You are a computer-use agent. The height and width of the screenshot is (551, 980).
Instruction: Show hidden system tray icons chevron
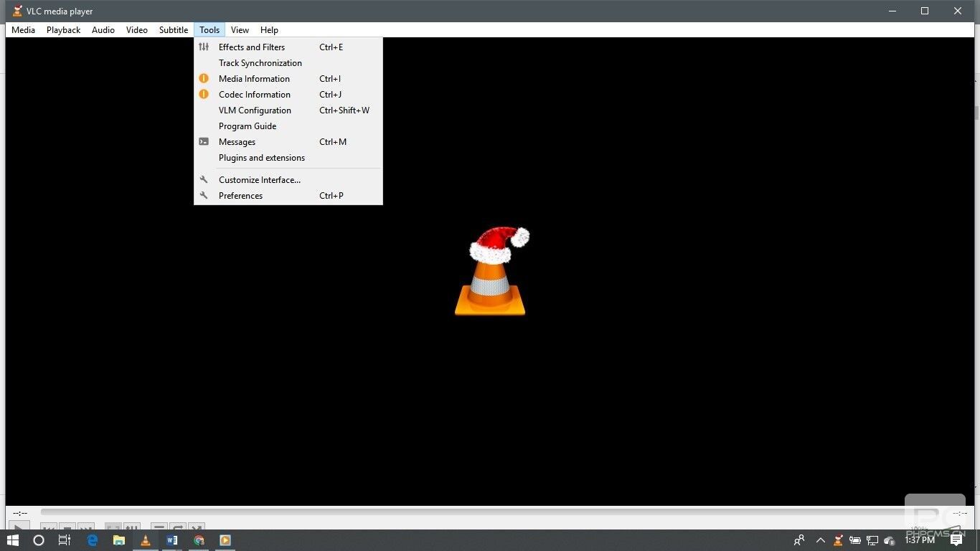coord(821,540)
